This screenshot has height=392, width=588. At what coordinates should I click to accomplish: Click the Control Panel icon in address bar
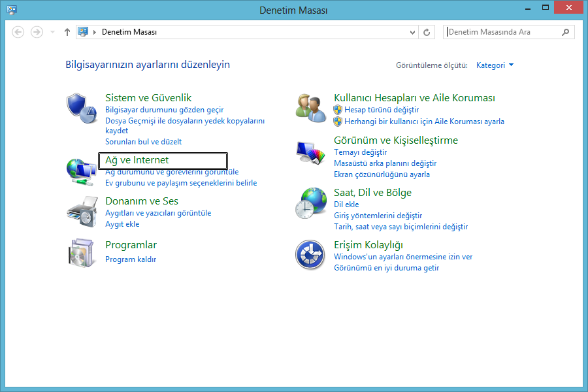83,32
